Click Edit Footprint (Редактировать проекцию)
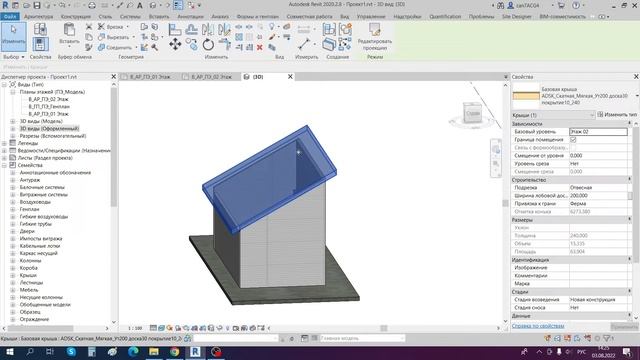 tap(374, 37)
